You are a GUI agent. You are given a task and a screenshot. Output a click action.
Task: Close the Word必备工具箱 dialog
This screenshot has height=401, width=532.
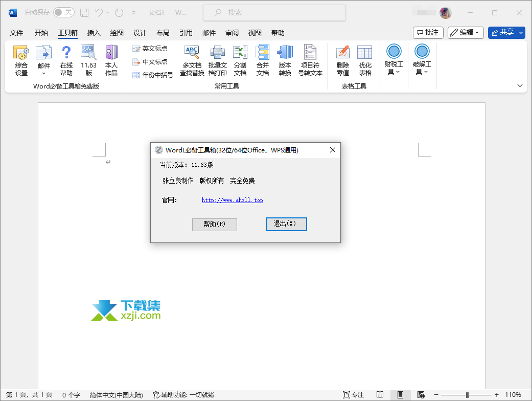[x=333, y=150]
